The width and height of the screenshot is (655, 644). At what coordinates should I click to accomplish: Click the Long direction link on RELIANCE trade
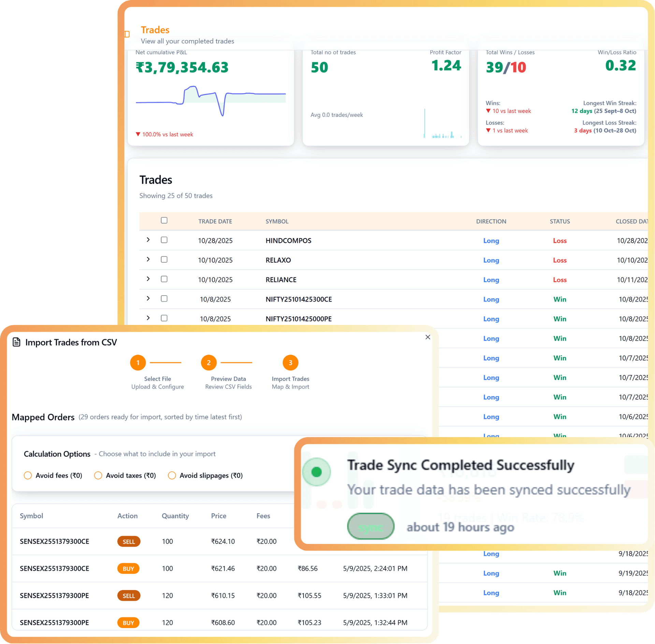coord(491,280)
